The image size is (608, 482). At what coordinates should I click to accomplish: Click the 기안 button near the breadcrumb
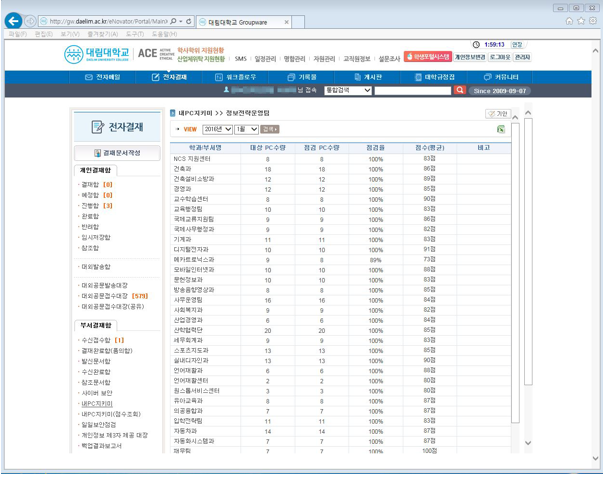coord(498,114)
